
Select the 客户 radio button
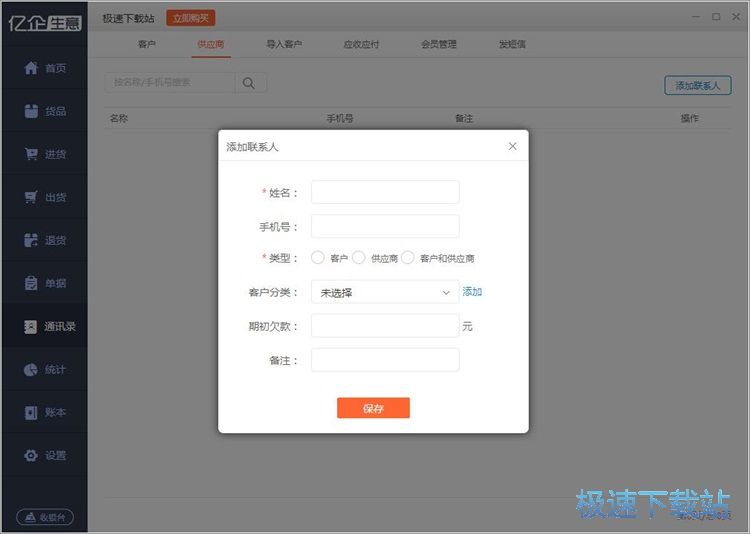(318, 258)
